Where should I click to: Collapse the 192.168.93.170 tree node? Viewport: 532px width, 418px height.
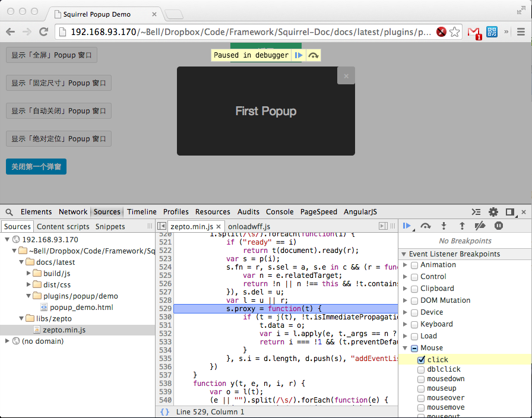[7, 239]
